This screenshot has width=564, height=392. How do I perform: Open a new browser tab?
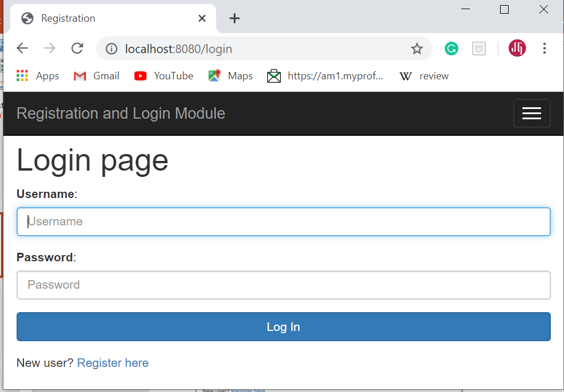tap(234, 18)
